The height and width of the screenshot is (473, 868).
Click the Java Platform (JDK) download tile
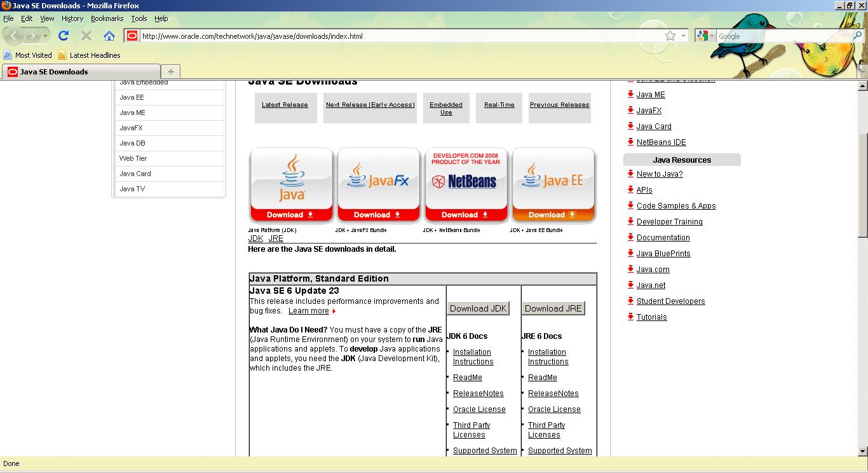[292, 185]
